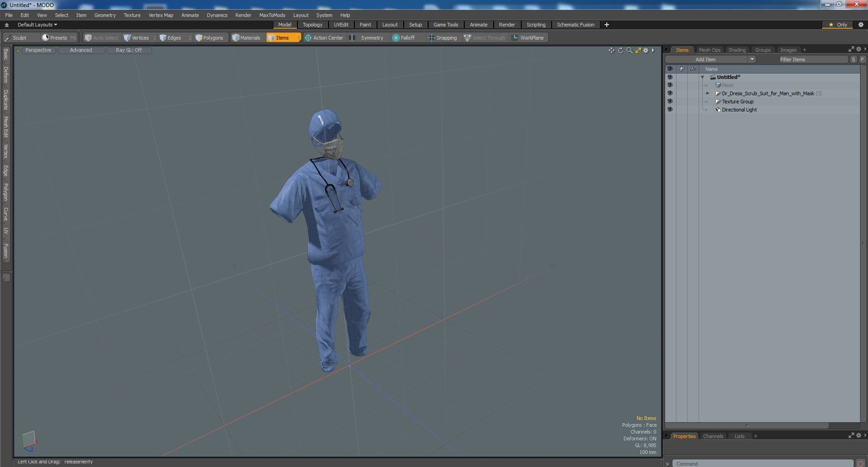Toggle visibility of the Mesh item
Screen dimensions: 868x467
point(670,85)
